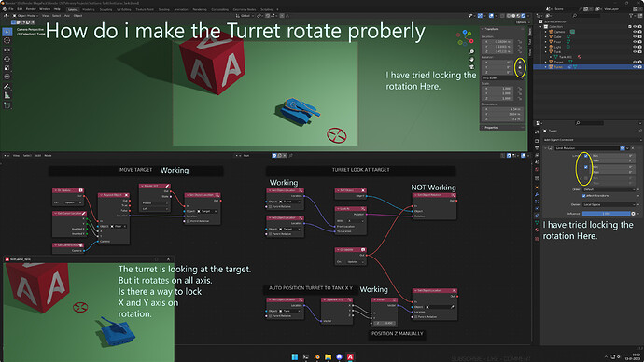Toggle camera view via the camera gizmo
This screenshot has height=362, width=644.
pyautogui.click(x=472, y=66)
